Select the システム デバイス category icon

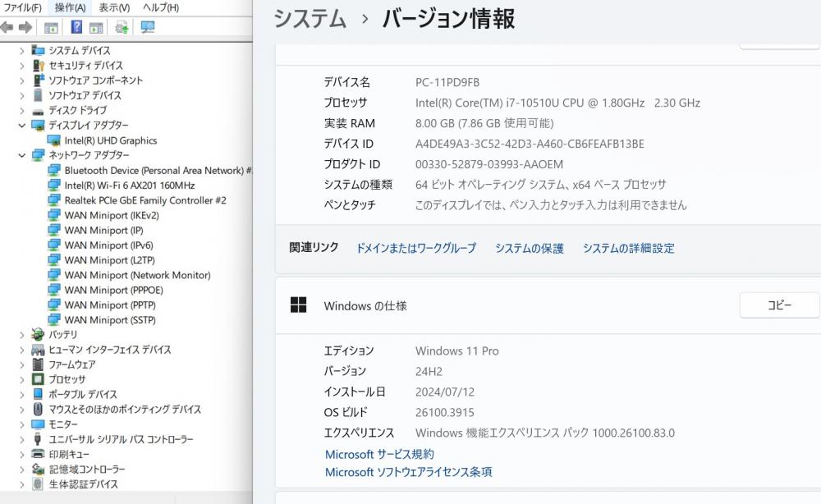[x=38, y=50]
